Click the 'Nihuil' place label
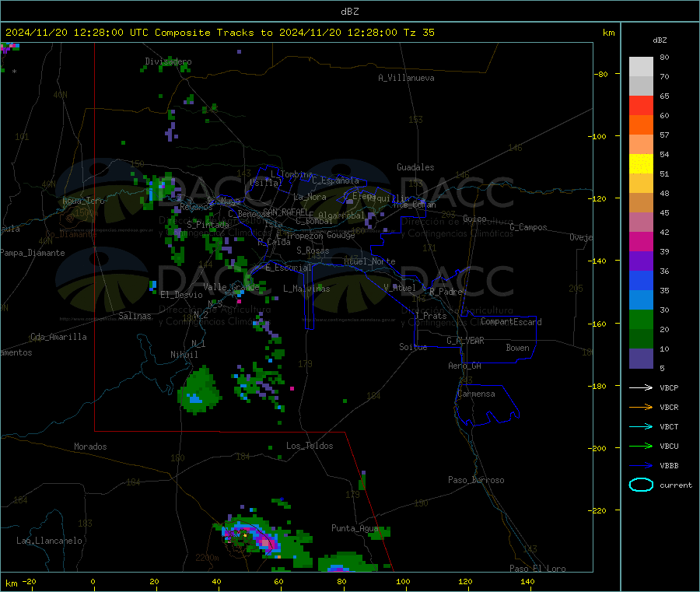The height and width of the screenshot is (592, 700). tap(184, 355)
